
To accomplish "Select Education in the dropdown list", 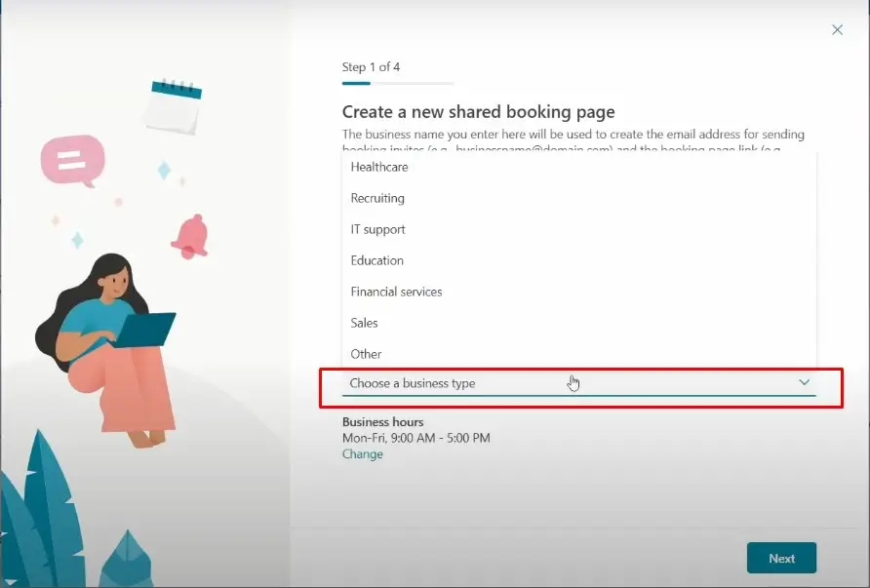I will click(x=376, y=260).
